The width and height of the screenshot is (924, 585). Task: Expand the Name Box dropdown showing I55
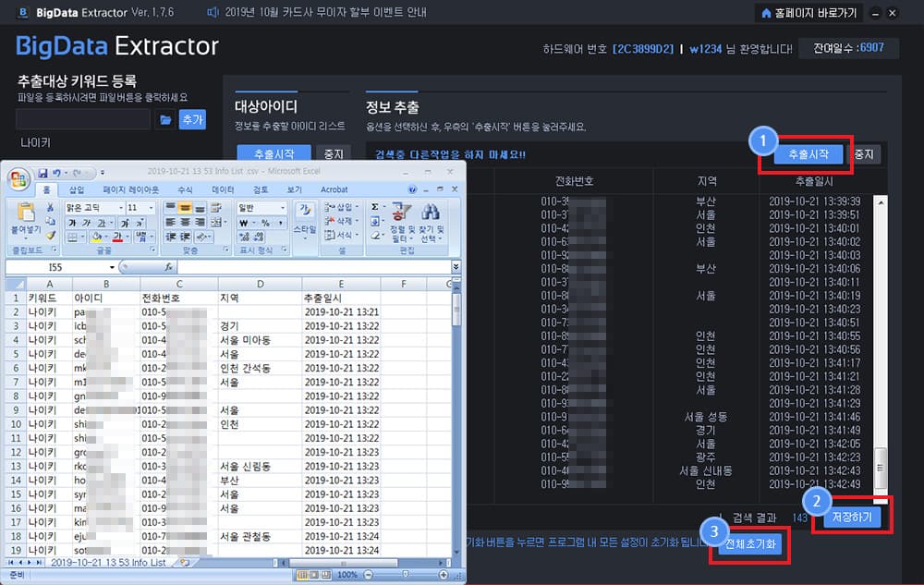(112, 267)
